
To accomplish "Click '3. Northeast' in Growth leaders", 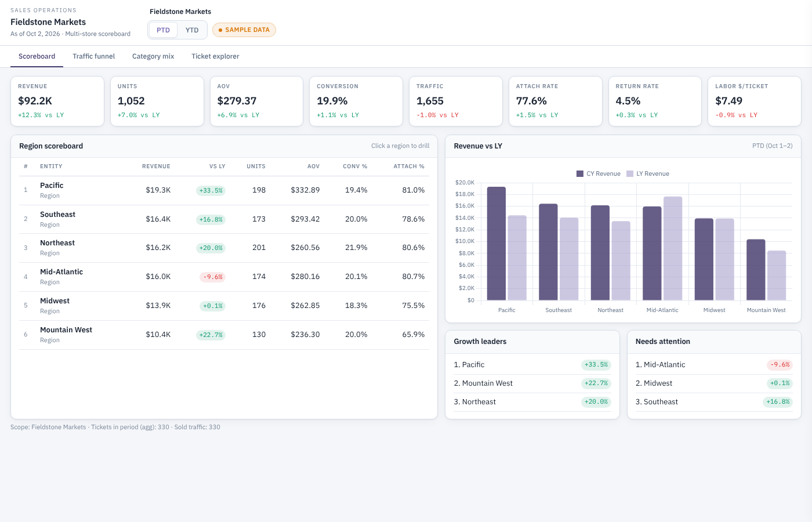I will [475, 402].
